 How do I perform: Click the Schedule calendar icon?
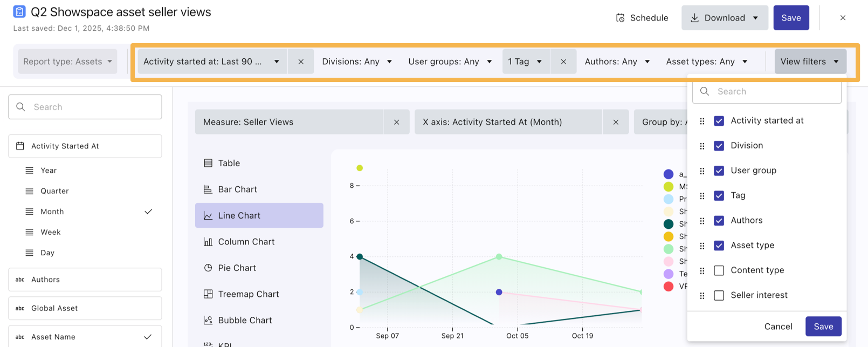[x=620, y=18]
